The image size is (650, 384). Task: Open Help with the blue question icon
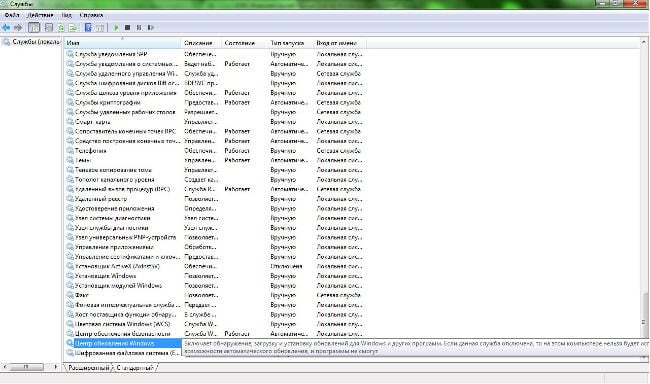pyautogui.click(x=88, y=28)
